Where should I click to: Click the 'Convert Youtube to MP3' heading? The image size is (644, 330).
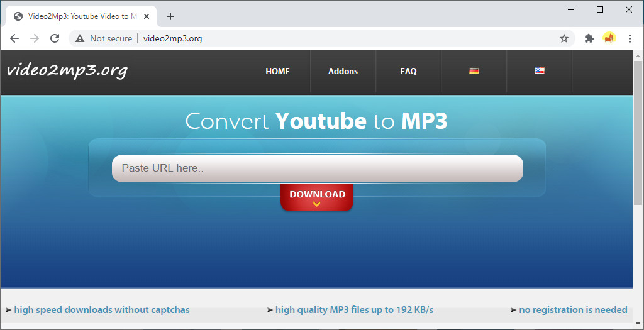316,121
